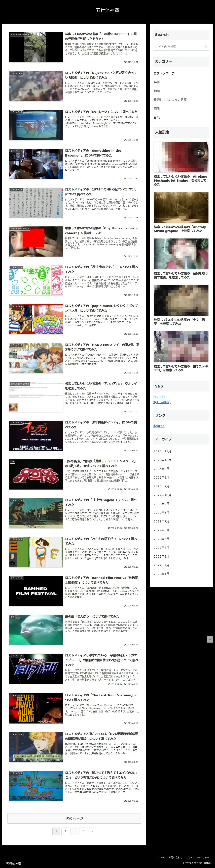Open the ロストメディア category
The width and height of the screenshot is (215, 868).
(164, 73)
